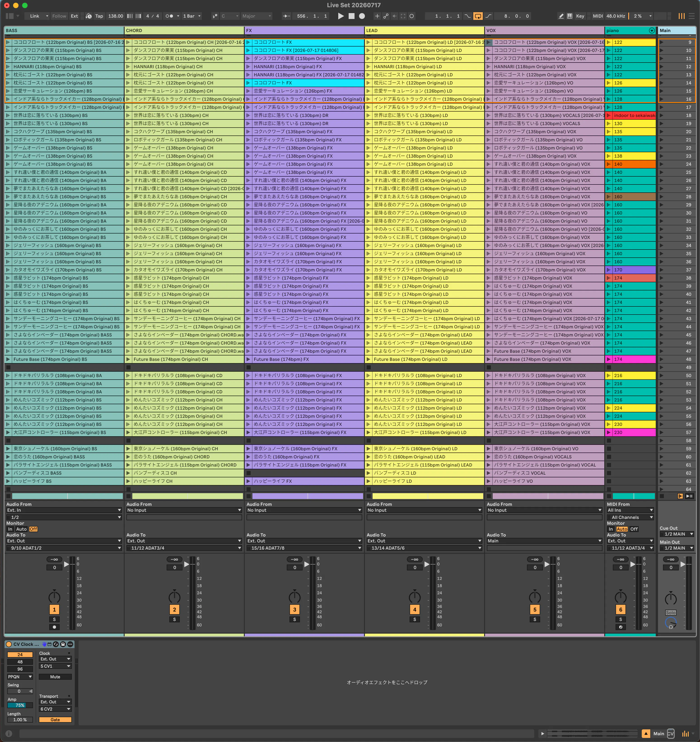This screenshot has height=742, width=700.
Task: Enable Mute in CV Clock device
Action: (55, 677)
